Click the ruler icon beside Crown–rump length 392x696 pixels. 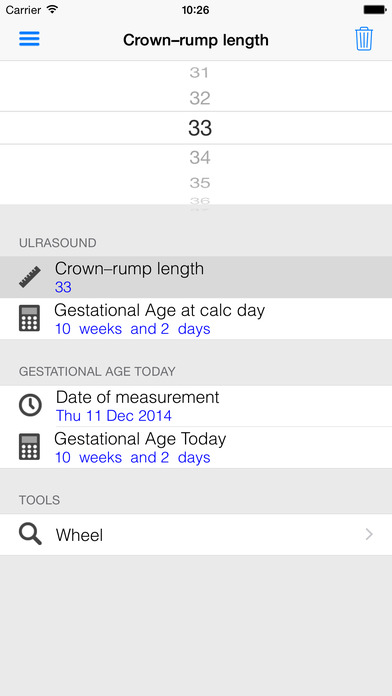pos(30,277)
